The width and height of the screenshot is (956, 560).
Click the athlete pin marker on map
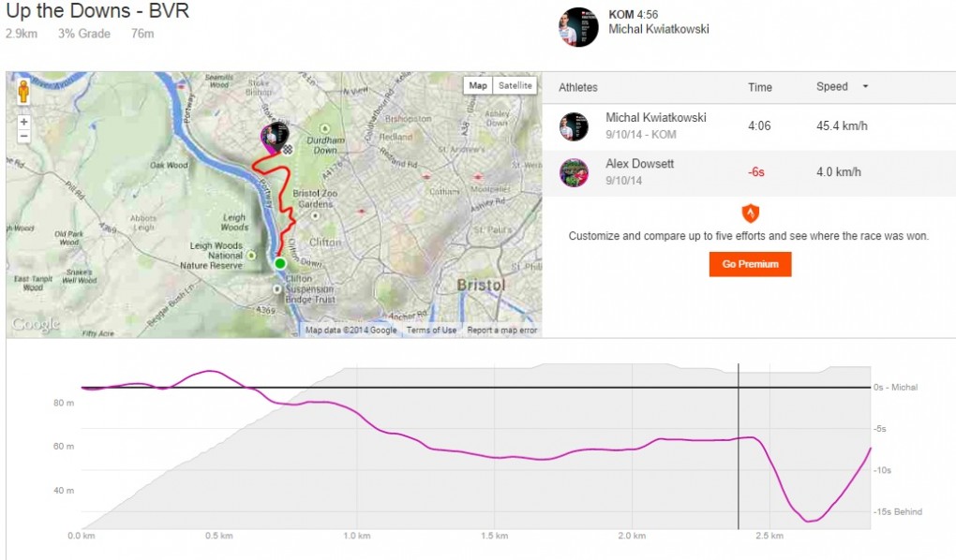[275, 136]
